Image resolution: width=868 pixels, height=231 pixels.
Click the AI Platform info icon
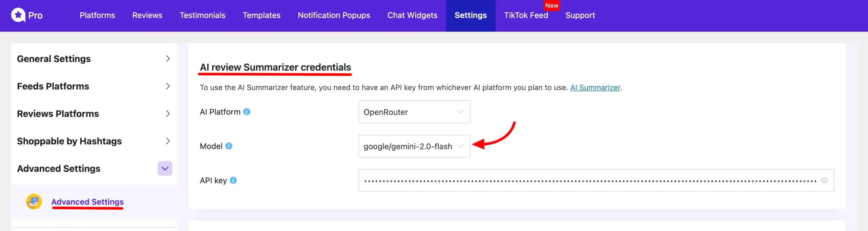point(247,112)
